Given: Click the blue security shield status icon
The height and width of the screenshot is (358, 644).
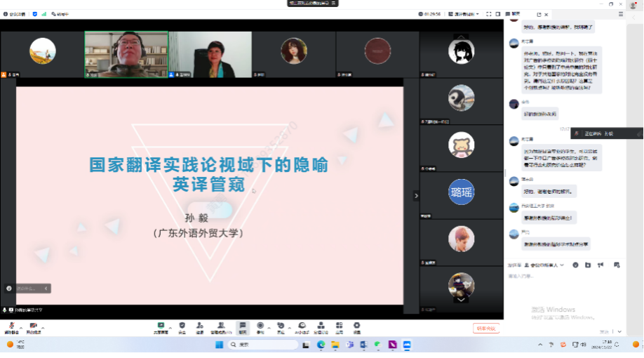Looking at the screenshot, I should click(x=35, y=14).
